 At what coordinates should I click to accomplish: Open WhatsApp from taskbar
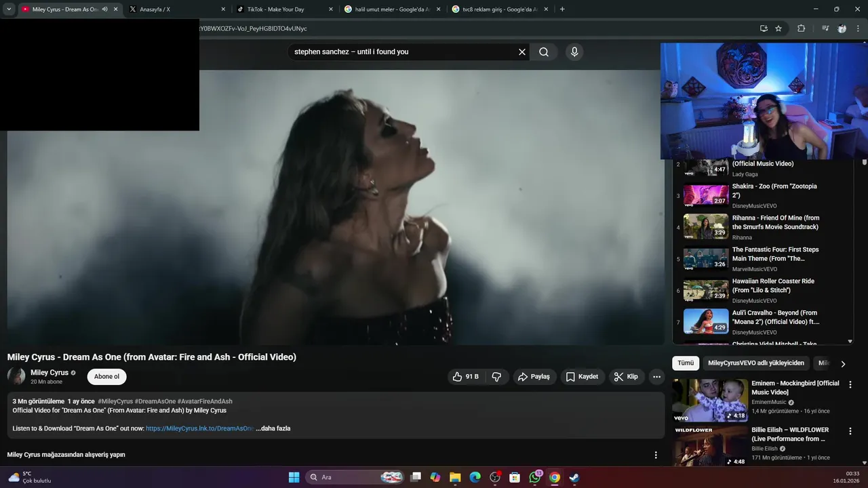[x=535, y=477]
